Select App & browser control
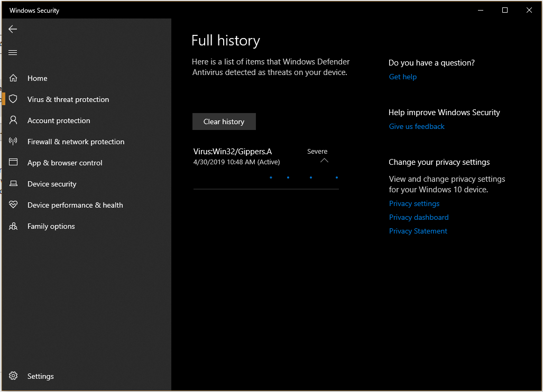543x392 pixels. click(65, 163)
